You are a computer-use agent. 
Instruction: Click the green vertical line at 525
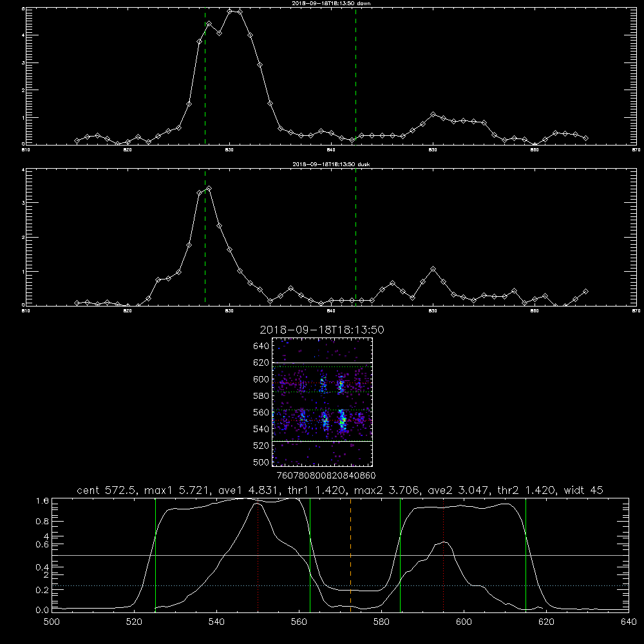coord(155,554)
